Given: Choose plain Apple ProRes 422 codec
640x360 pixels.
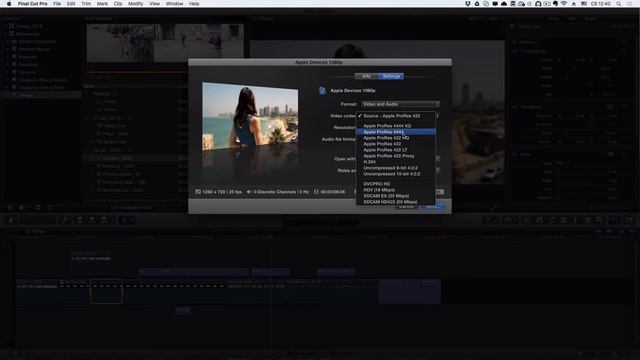Looking at the screenshot, I should [396, 144].
